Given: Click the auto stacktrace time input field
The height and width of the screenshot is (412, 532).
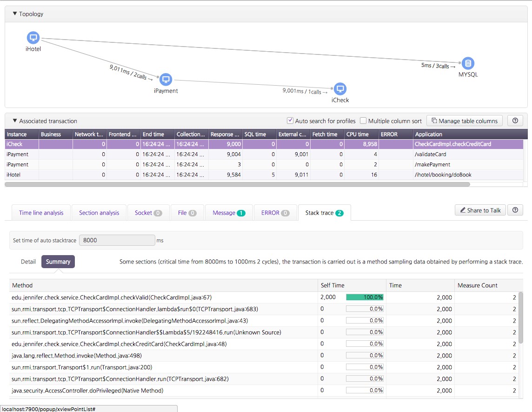Looking at the screenshot, I should [x=117, y=240].
